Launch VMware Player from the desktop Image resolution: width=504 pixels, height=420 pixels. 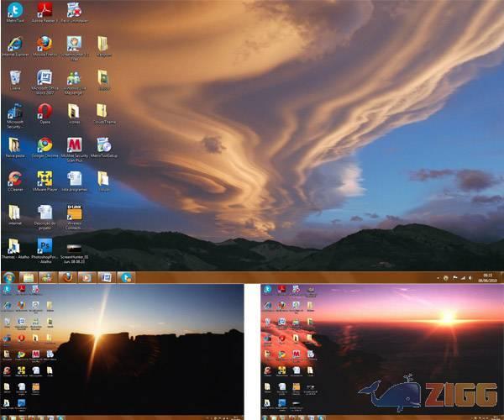click(45, 178)
